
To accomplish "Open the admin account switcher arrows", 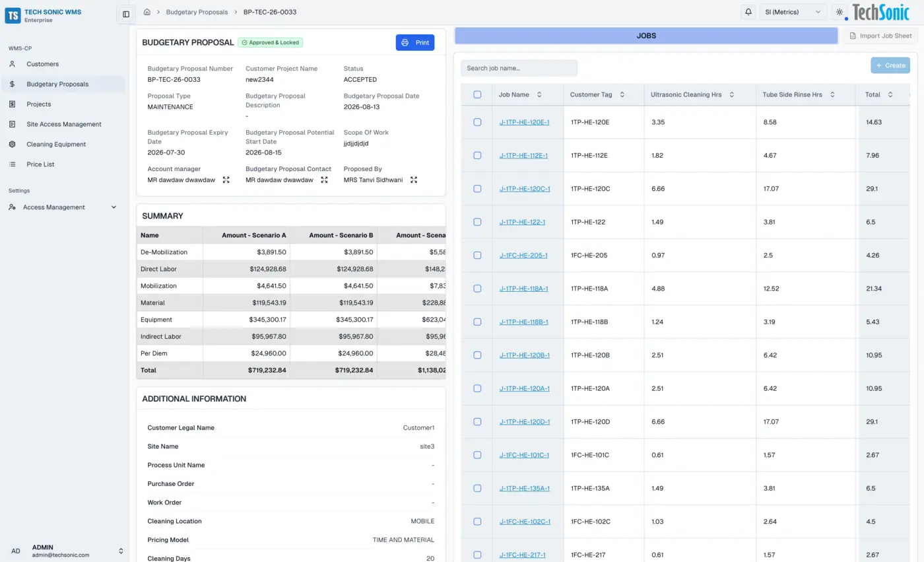I will click(x=121, y=551).
